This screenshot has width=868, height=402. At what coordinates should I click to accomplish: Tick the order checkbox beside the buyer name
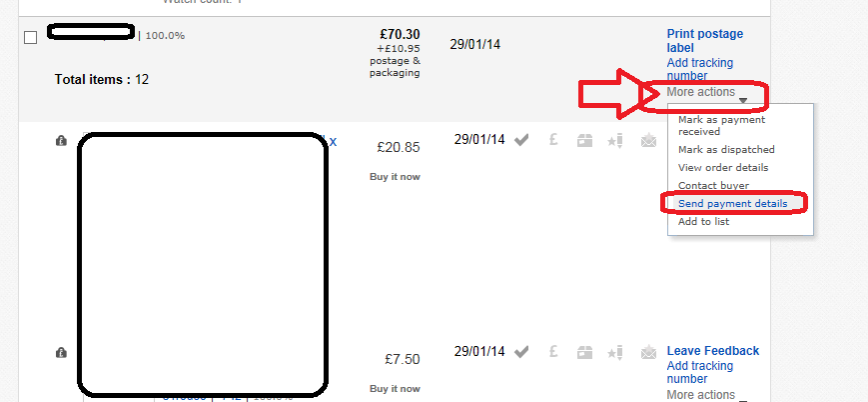tap(30, 38)
